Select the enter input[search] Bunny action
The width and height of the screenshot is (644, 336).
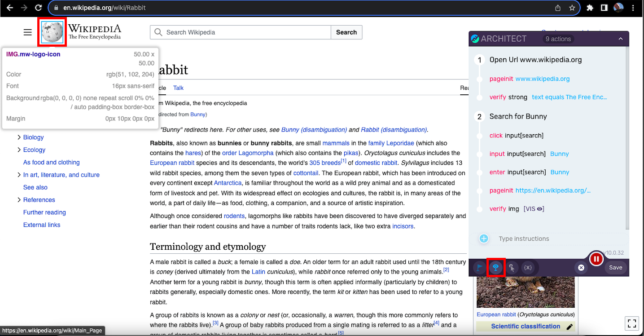529,172
